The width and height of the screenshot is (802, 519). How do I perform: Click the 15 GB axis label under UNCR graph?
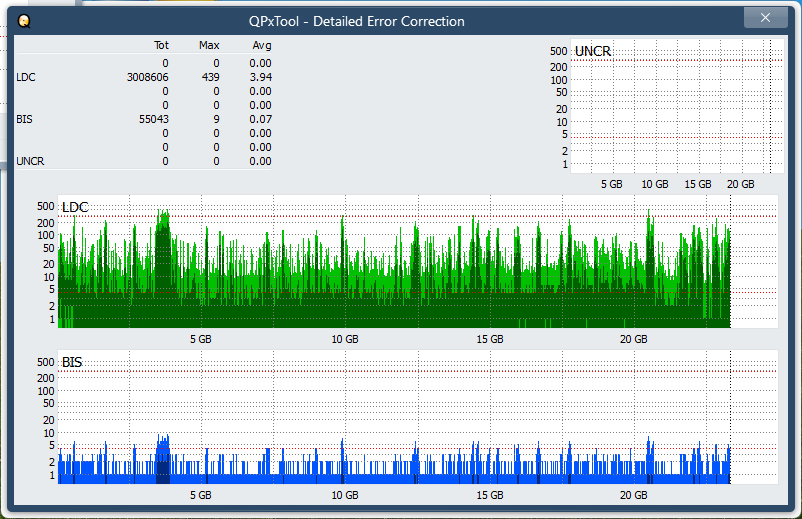point(698,184)
